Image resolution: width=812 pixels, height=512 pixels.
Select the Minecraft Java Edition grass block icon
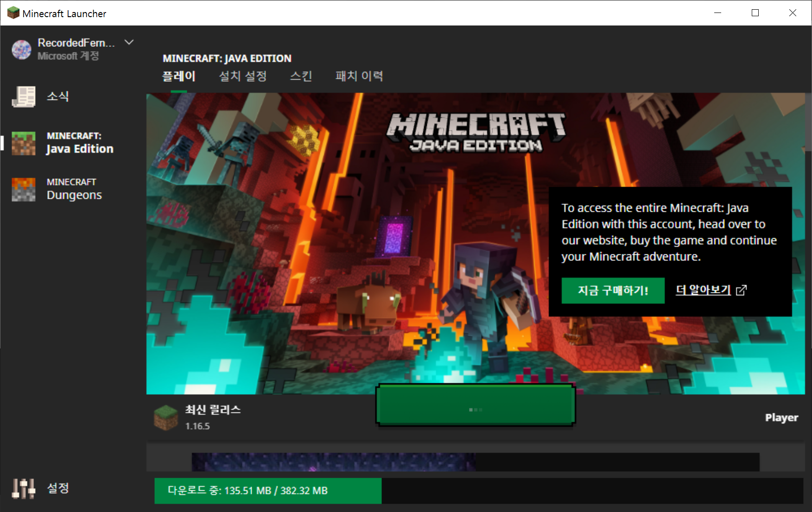coord(24,143)
